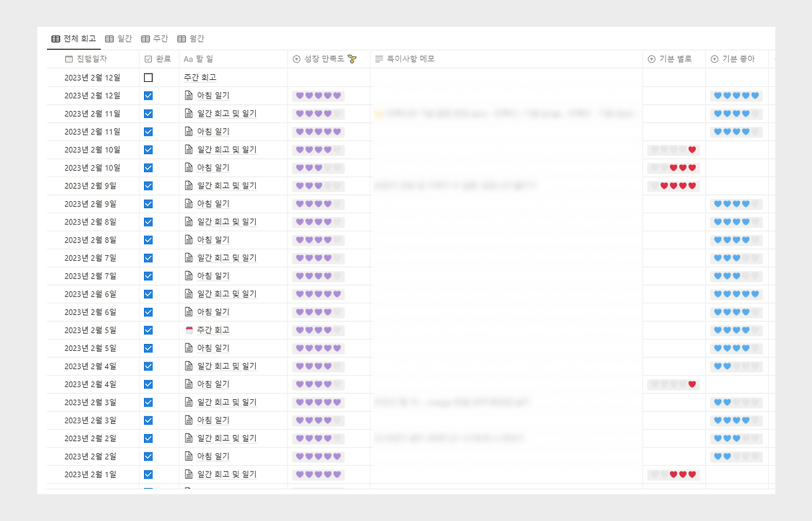The width and height of the screenshot is (812, 521).
Task: Select page icon on 2월 9일 아침 일기
Action: point(188,204)
